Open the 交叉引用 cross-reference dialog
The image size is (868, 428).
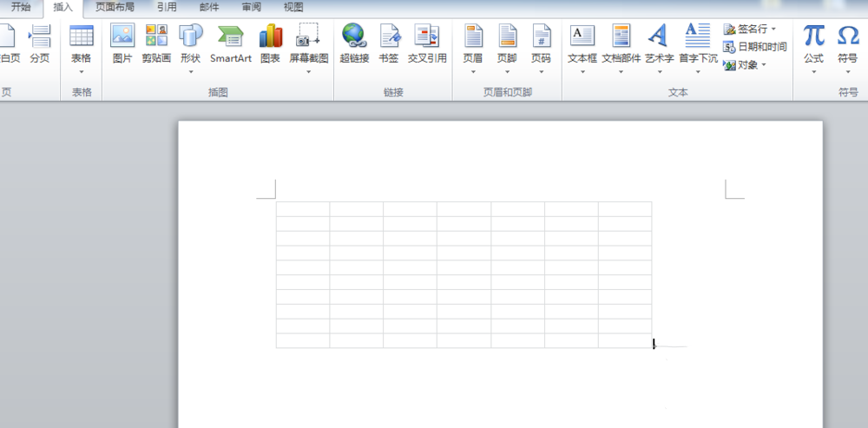coord(427,43)
